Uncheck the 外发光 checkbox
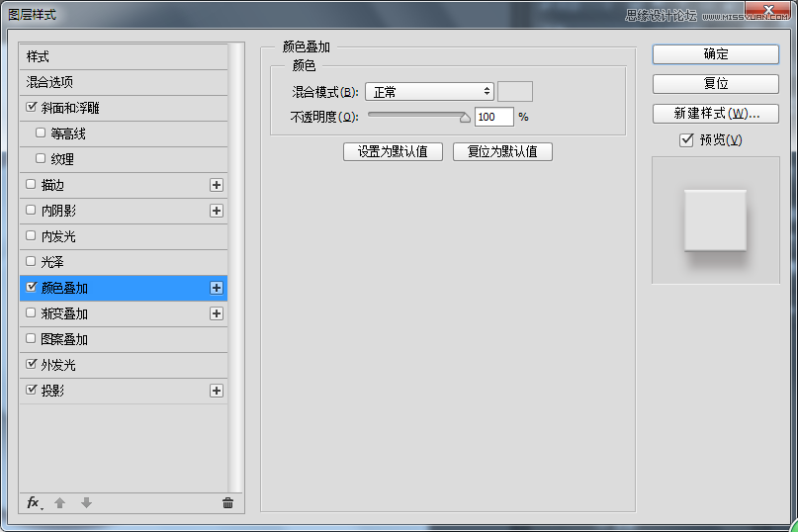 [x=31, y=364]
